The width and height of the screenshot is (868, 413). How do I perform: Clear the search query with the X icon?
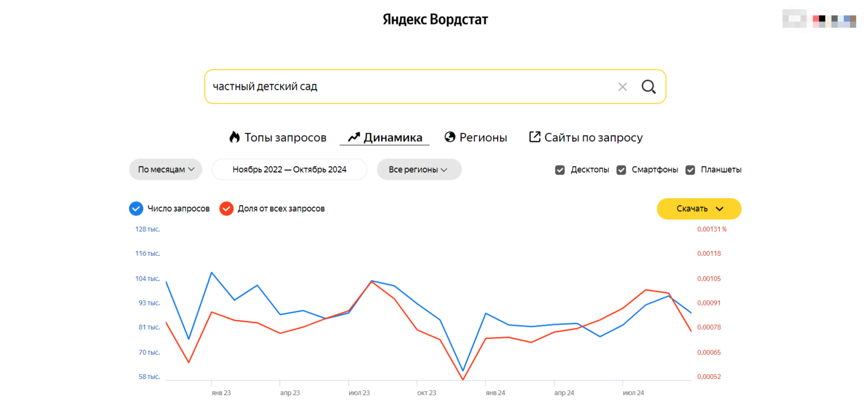coord(623,87)
